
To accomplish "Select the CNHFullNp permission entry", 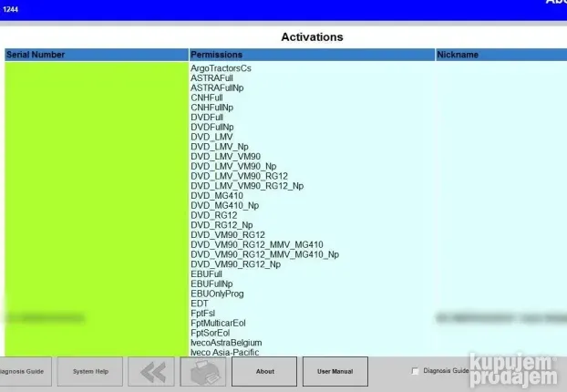I will 211,108.
